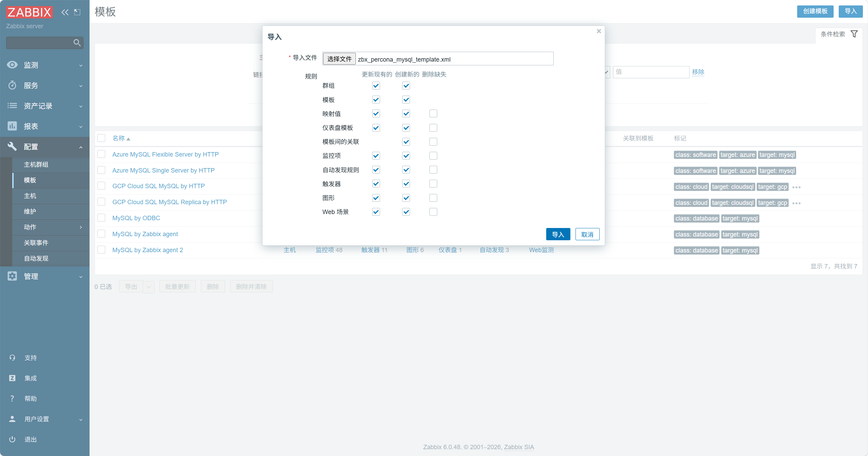Click the 条件检索 filter tab
Screen dimensions: 868x456
coord(839,34)
